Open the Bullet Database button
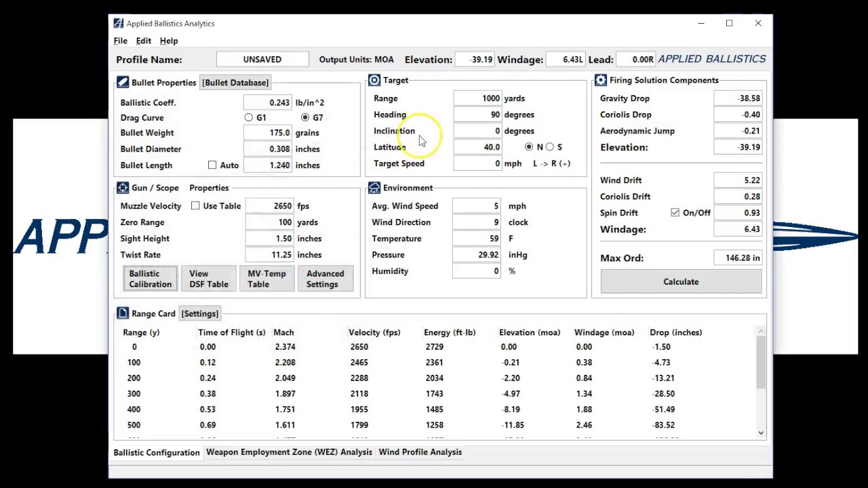The image size is (868, 488). (x=235, y=83)
